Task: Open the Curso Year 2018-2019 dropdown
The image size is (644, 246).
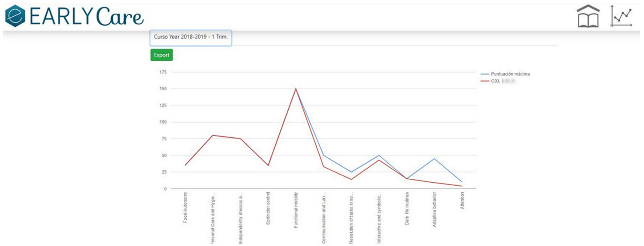Action: pyautogui.click(x=190, y=38)
